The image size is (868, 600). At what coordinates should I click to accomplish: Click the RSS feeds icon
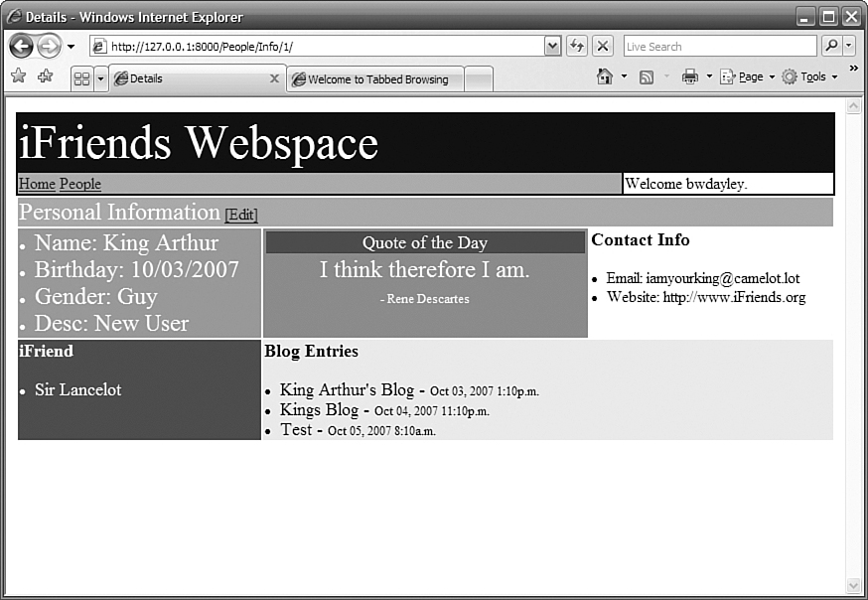(646, 76)
